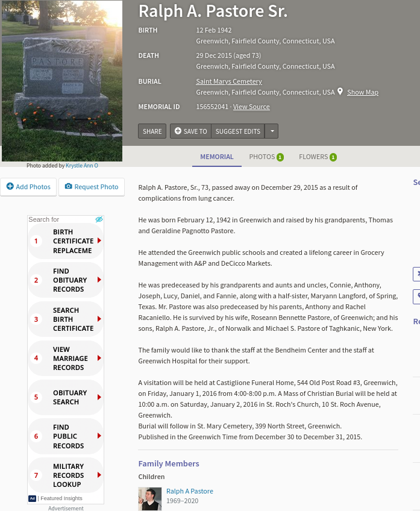The width and height of the screenshot is (420, 511).
Task: Click the green badge on Flowers tab
Action: [x=333, y=157]
